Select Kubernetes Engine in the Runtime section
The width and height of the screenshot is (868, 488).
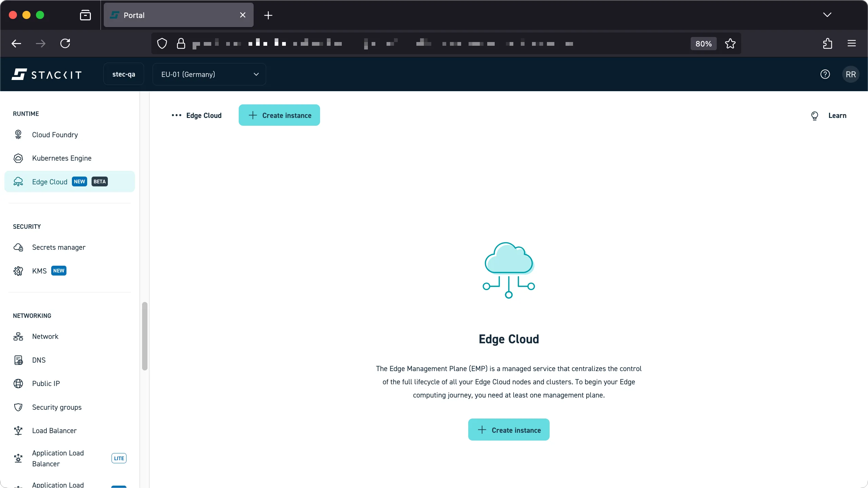pos(62,158)
